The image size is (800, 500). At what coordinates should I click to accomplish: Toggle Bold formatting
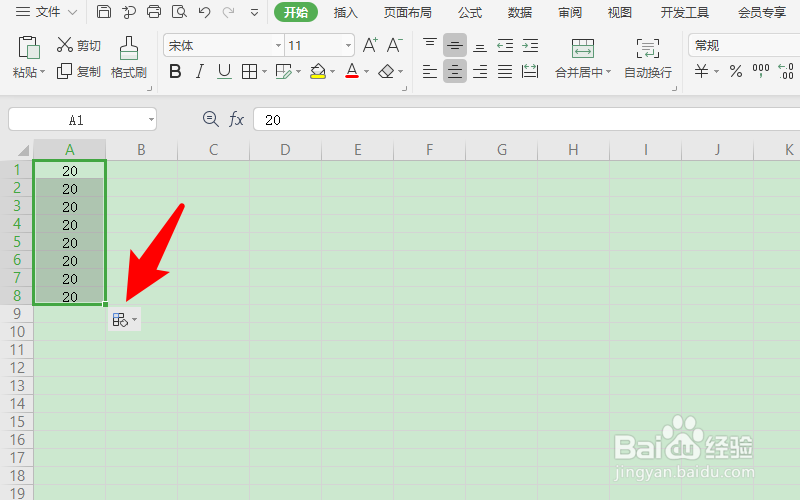[175, 72]
